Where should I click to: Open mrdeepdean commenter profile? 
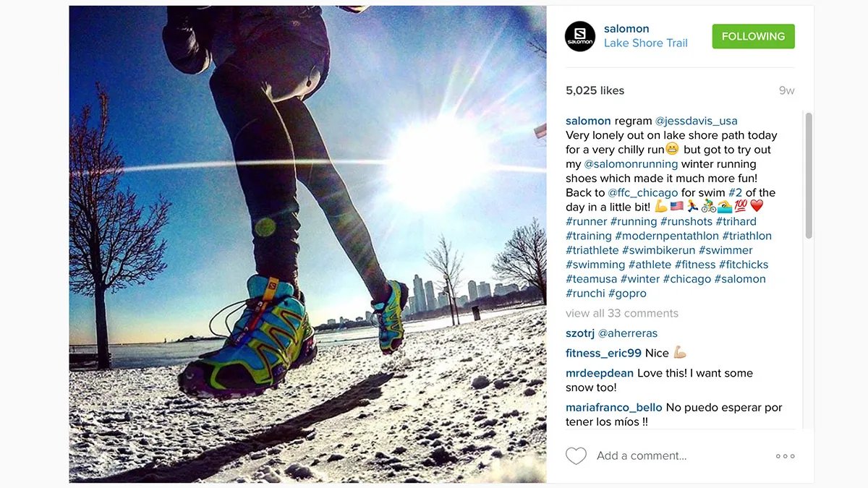[600, 373]
